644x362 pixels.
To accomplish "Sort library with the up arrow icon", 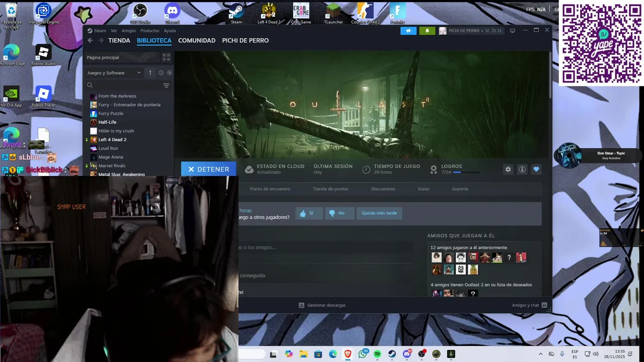I will 150,73.
